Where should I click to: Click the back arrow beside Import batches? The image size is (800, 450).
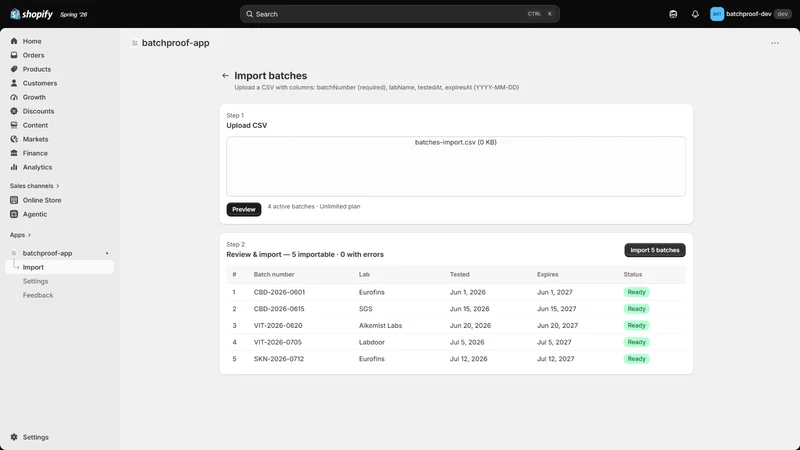[x=226, y=76]
